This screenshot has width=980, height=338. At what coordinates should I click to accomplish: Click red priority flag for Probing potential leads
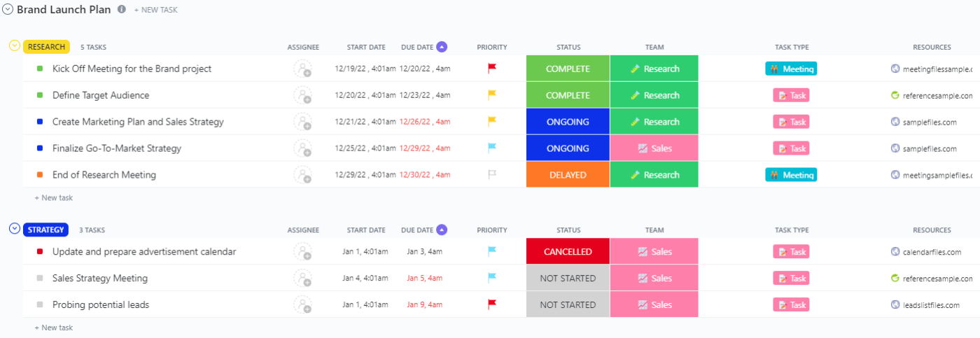[491, 304]
